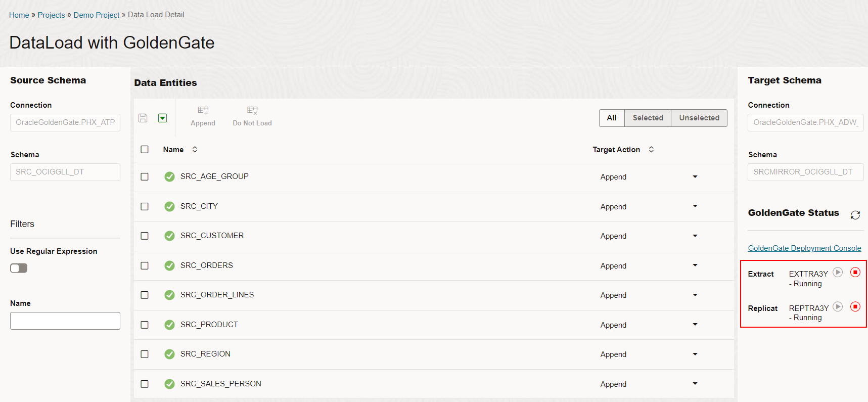The width and height of the screenshot is (868, 402).
Task: Sort entities by Name column
Action: click(x=195, y=150)
